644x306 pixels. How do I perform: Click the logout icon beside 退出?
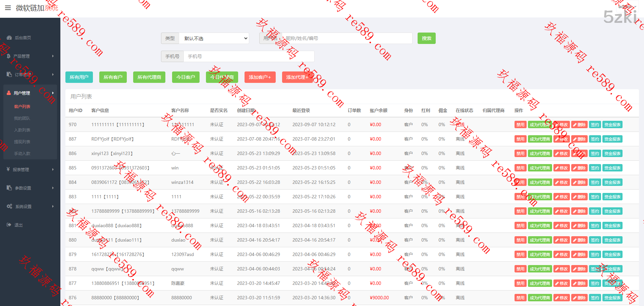pos(9,225)
